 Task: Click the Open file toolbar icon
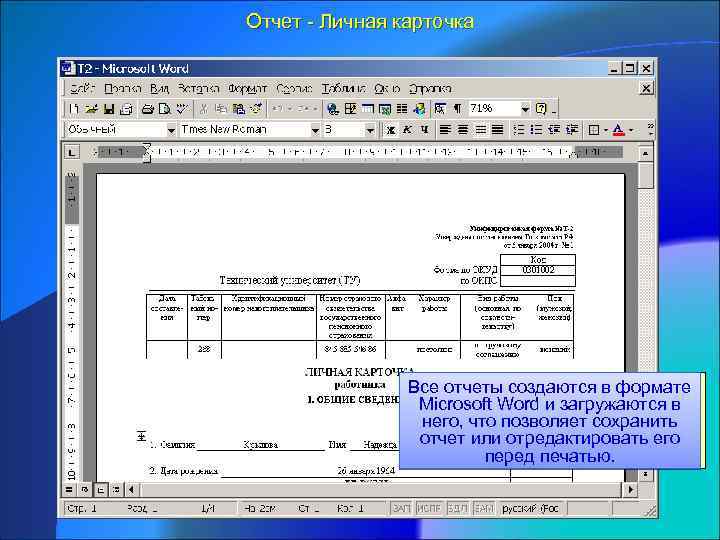91,109
